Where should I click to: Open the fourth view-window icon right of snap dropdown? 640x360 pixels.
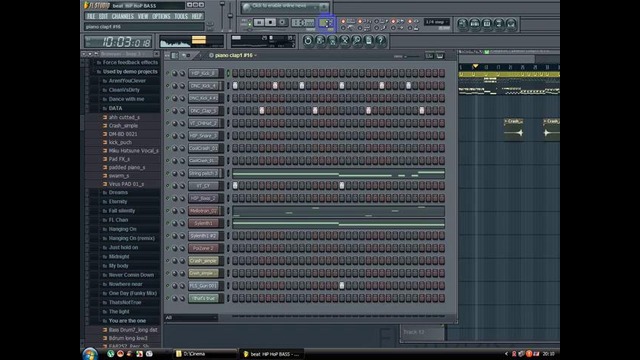tap(499, 24)
